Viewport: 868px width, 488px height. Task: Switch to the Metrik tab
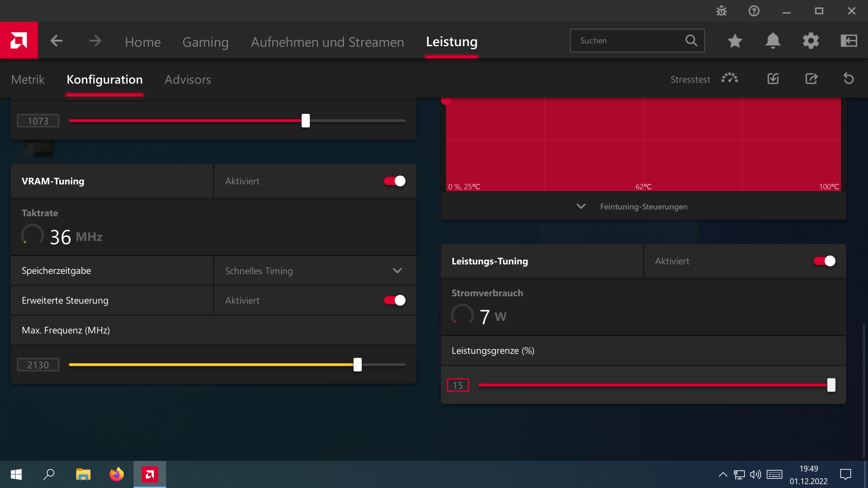tap(28, 80)
